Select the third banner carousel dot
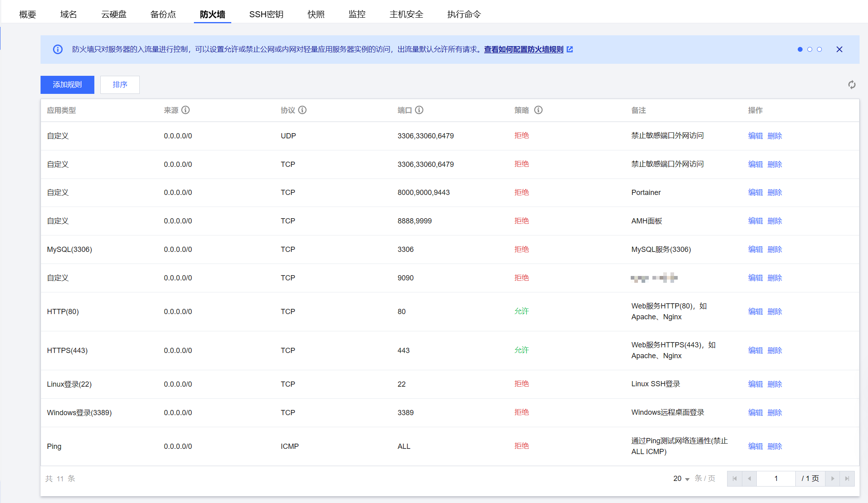The width and height of the screenshot is (868, 503). pyautogui.click(x=819, y=49)
